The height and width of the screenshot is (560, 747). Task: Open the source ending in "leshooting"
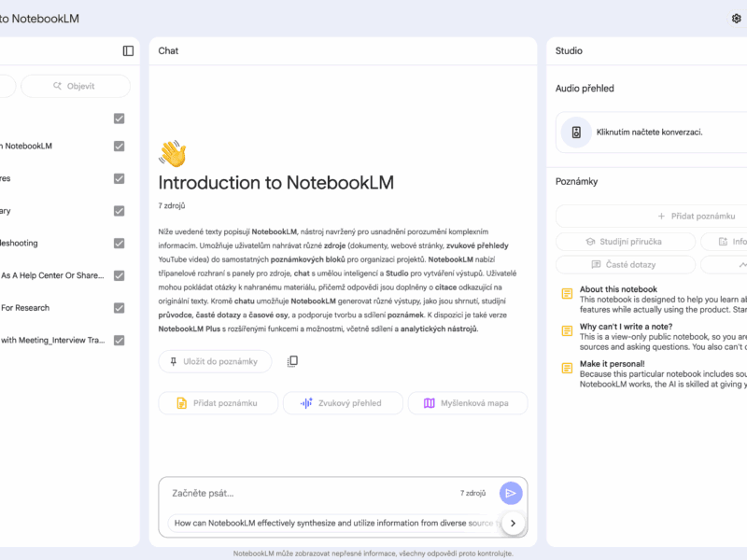[x=19, y=244]
